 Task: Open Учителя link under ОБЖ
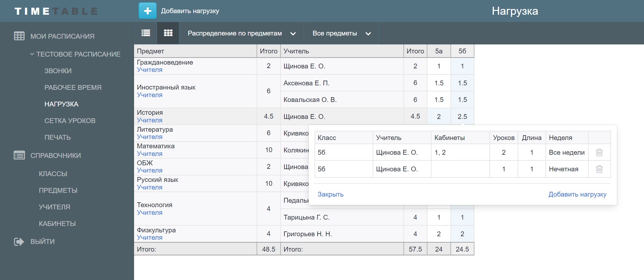(150, 170)
